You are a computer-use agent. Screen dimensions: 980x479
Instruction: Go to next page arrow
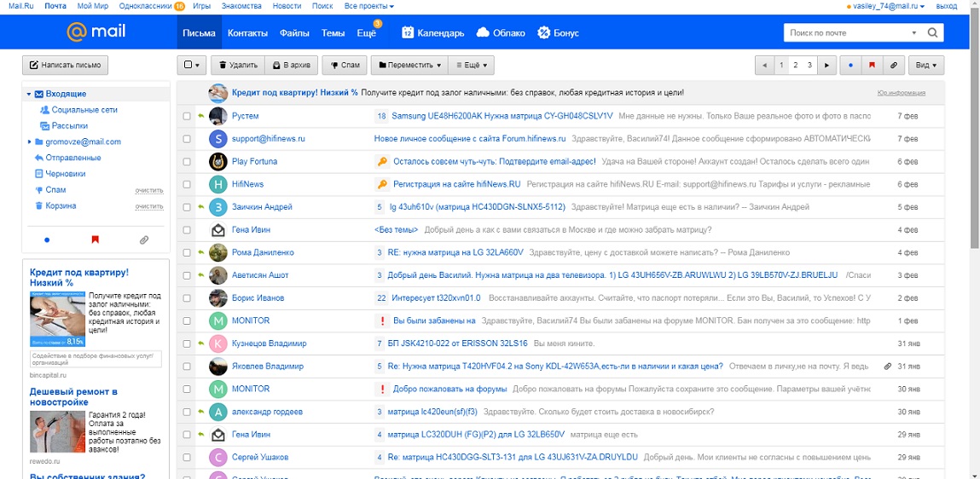[x=826, y=65]
